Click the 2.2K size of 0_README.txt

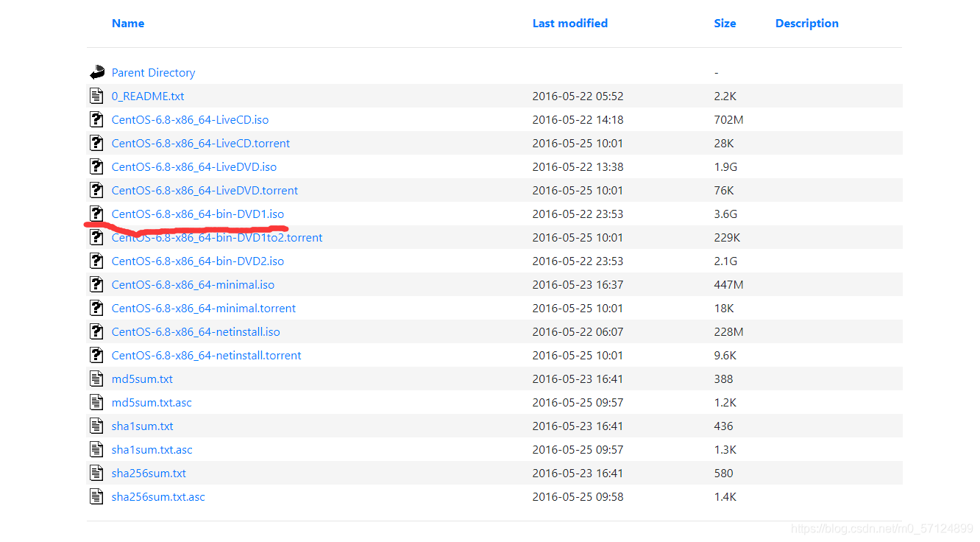click(725, 96)
